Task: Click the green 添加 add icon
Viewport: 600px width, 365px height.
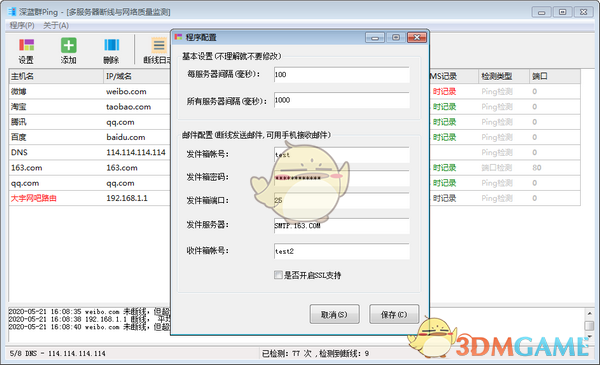Action: pyautogui.click(x=68, y=51)
